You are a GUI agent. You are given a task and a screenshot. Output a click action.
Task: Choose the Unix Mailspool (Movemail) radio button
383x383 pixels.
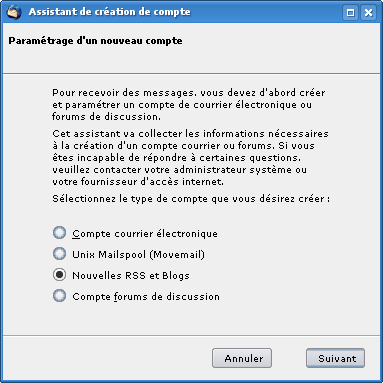point(59,254)
